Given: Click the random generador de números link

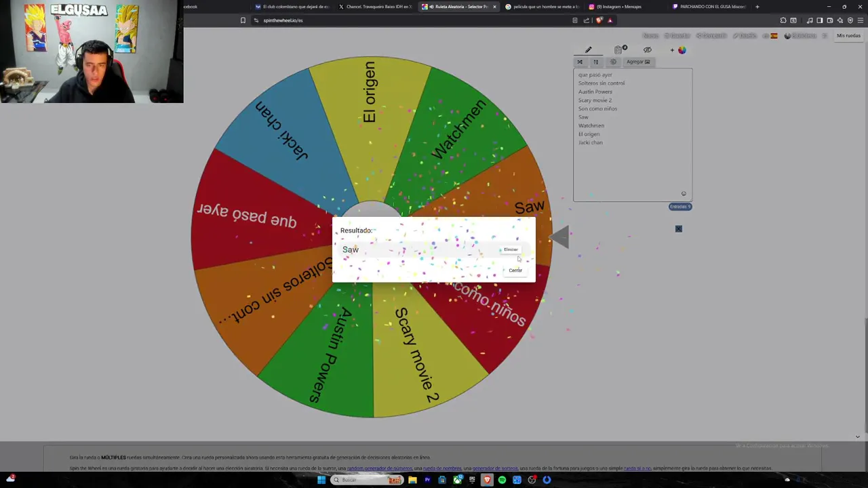Looking at the screenshot, I should tap(380, 468).
